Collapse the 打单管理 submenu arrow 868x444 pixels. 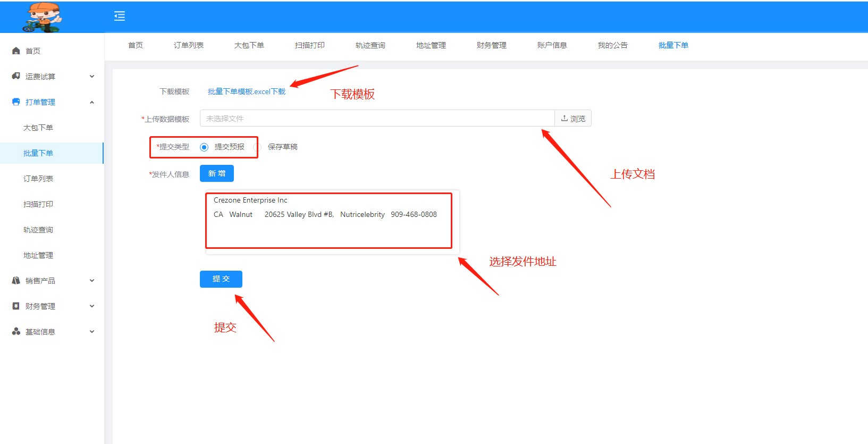coord(92,102)
